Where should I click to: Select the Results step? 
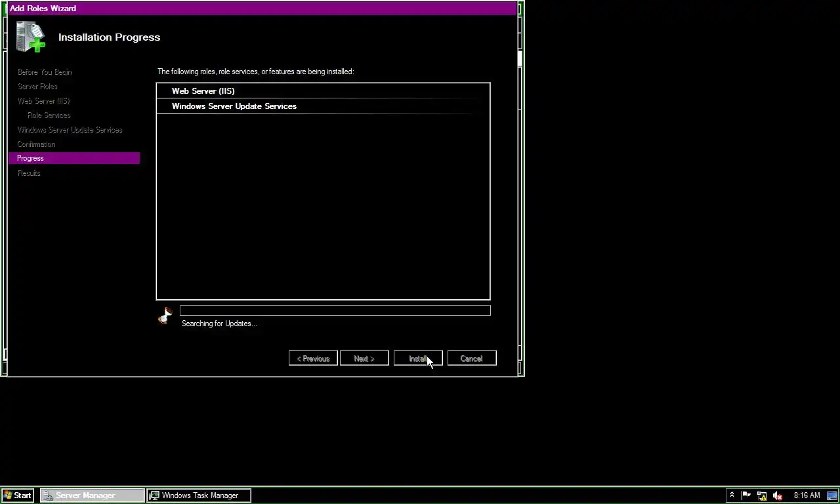coord(29,173)
